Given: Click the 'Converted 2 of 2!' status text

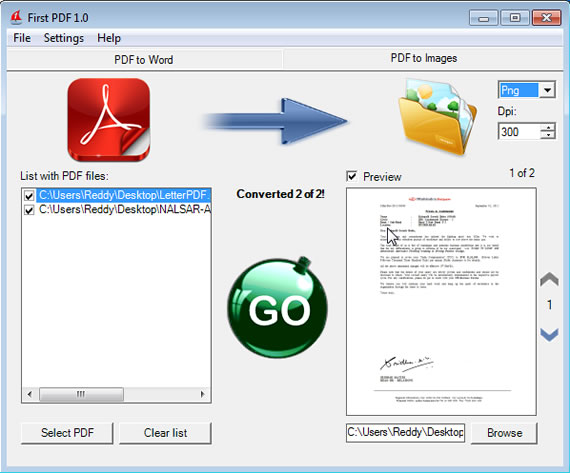Looking at the screenshot, I should pos(280,194).
